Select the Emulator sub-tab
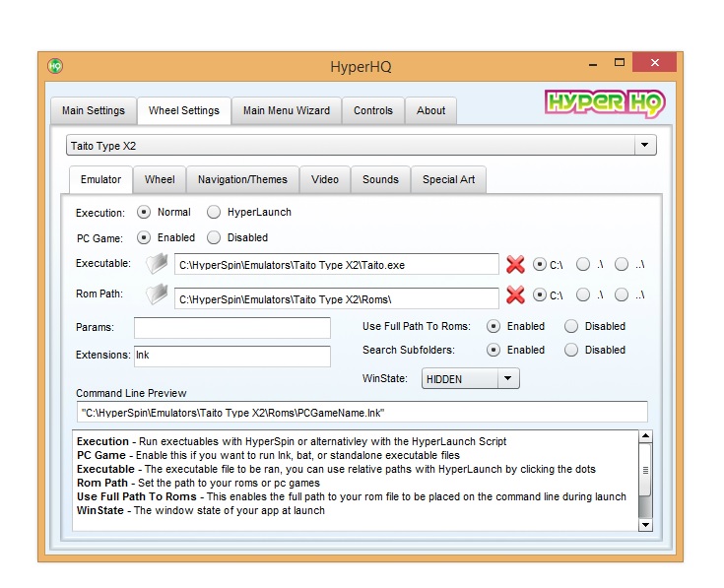 pyautogui.click(x=100, y=179)
